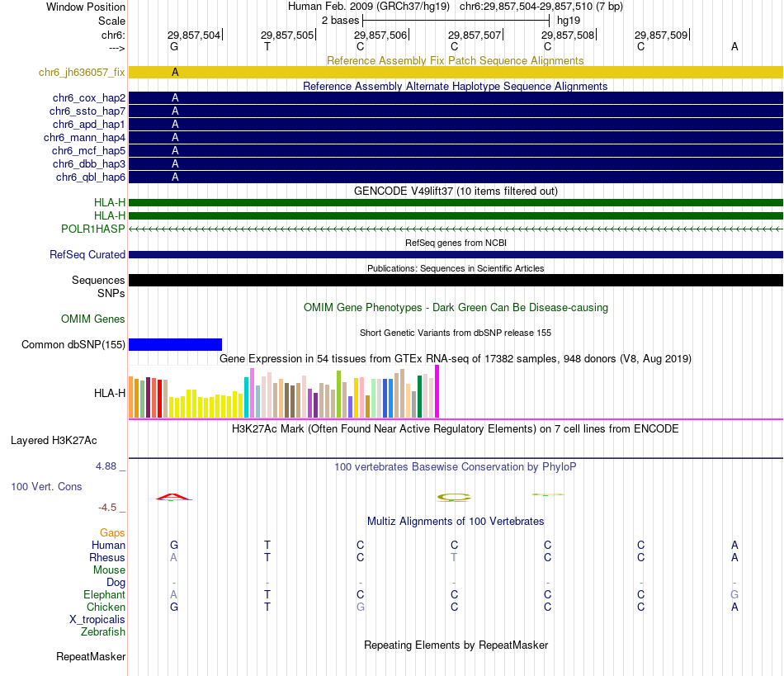The image size is (784, 676).
Task: Click the GTEx HLA-H row label
Action: click(x=110, y=394)
